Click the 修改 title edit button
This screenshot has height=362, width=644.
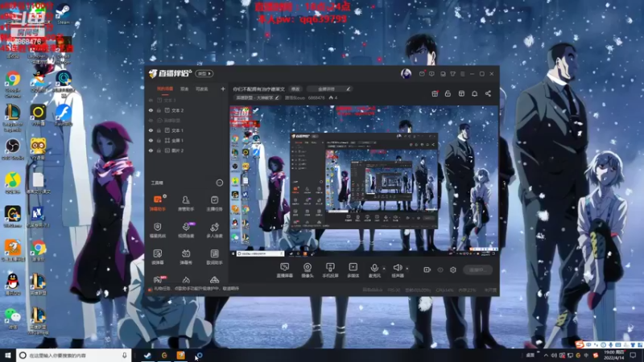click(x=295, y=88)
